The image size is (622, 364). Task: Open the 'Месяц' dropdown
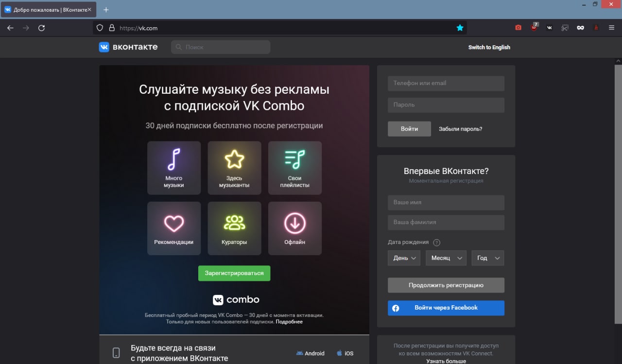coord(446,258)
